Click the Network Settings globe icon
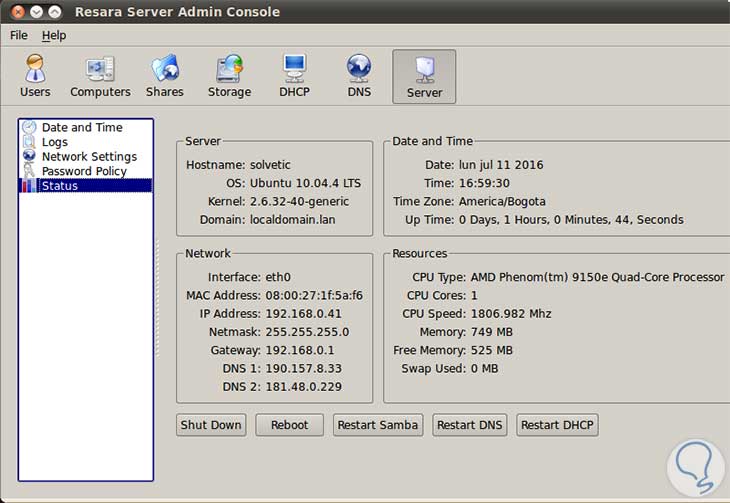Image resolution: width=730 pixels, height=503 pixels. (29, 156)
